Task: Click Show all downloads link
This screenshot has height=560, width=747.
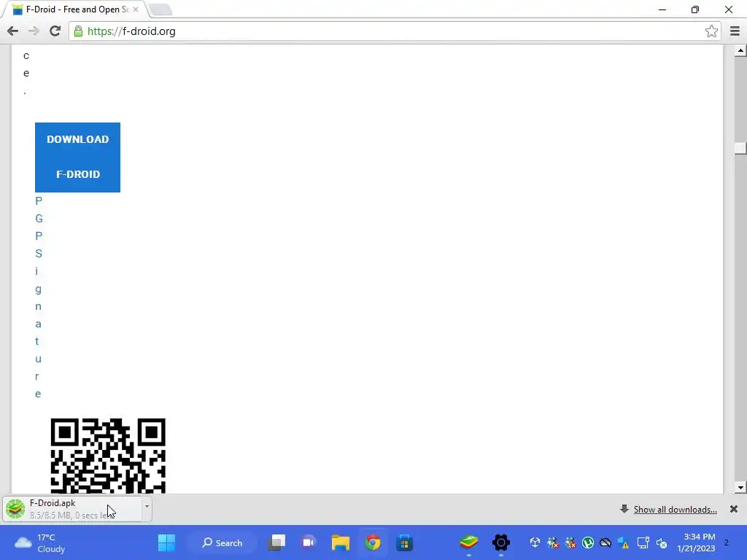Action: pos(675,510)
